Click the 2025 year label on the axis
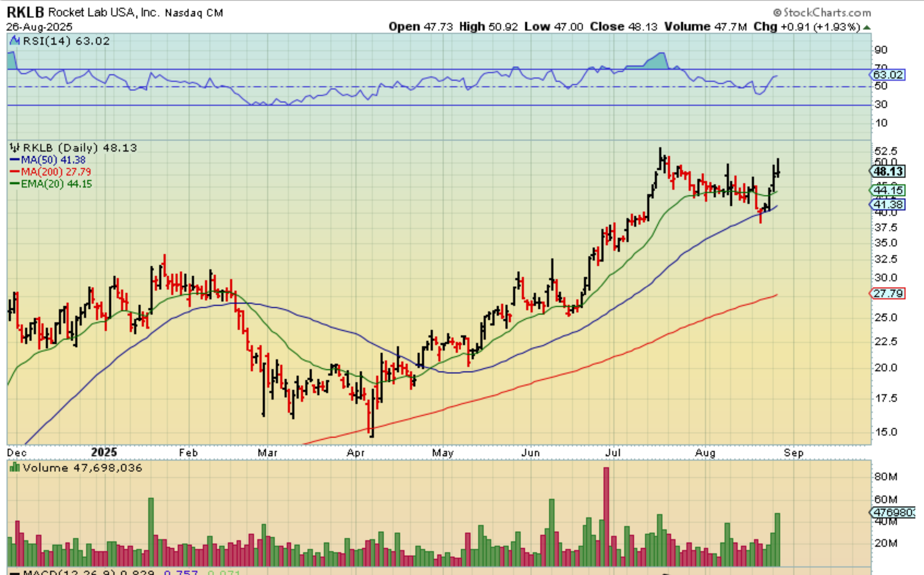Viewport: 924px width, 575px height. click(x=104, y=452)
